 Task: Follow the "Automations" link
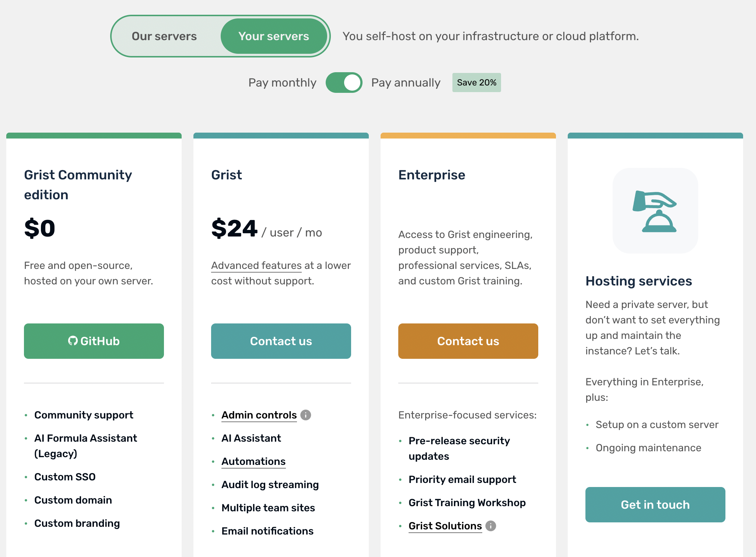coord(253,462)
